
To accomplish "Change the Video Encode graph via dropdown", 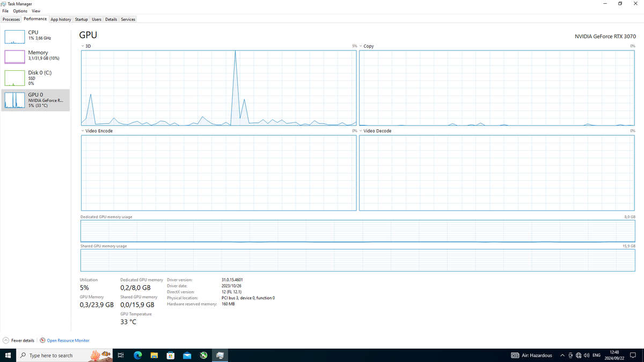I will 83,130.
